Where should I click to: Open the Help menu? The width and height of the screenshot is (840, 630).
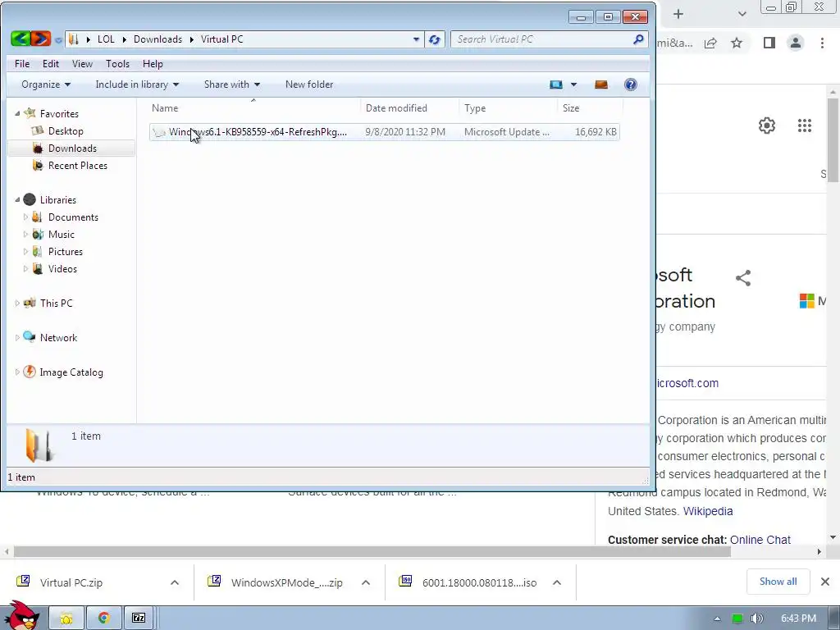153,64
